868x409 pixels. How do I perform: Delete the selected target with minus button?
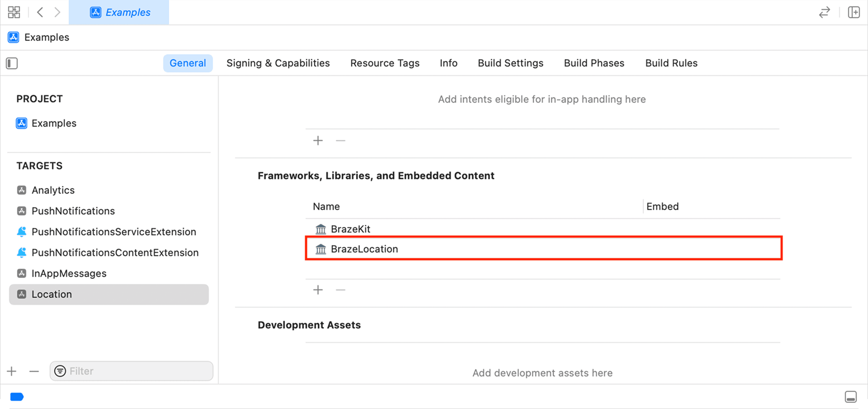tap(34, 371)
